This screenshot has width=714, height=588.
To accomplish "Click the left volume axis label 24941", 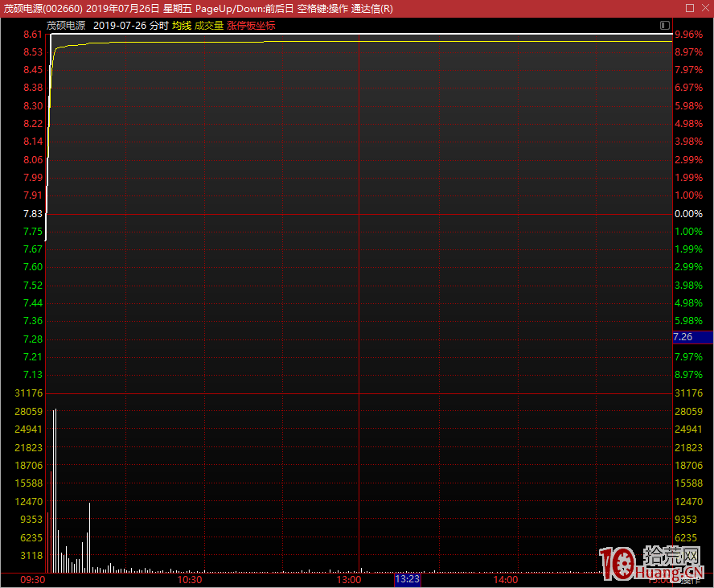I will point(29,430).
